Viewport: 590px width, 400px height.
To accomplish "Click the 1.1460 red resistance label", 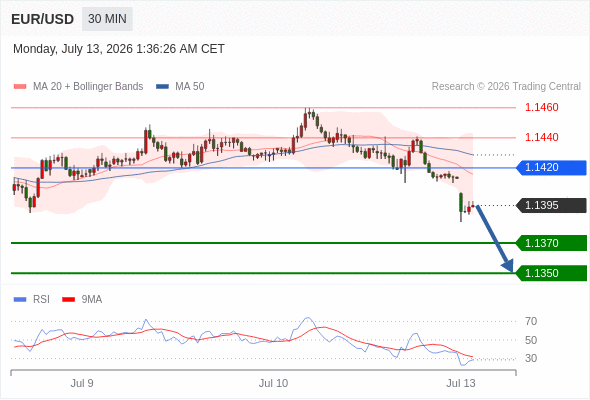I will [x=541, y=108].
